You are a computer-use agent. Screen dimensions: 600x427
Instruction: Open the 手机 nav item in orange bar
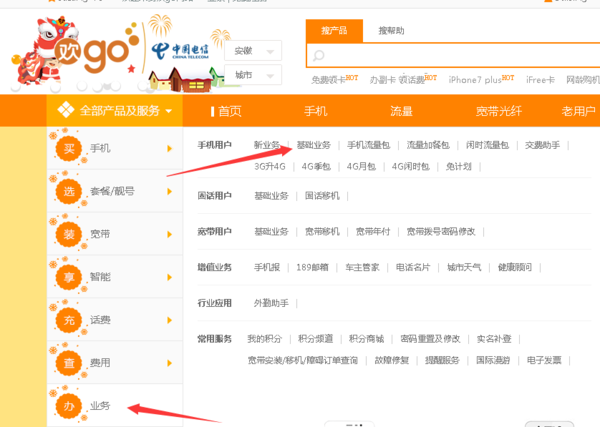315,111
